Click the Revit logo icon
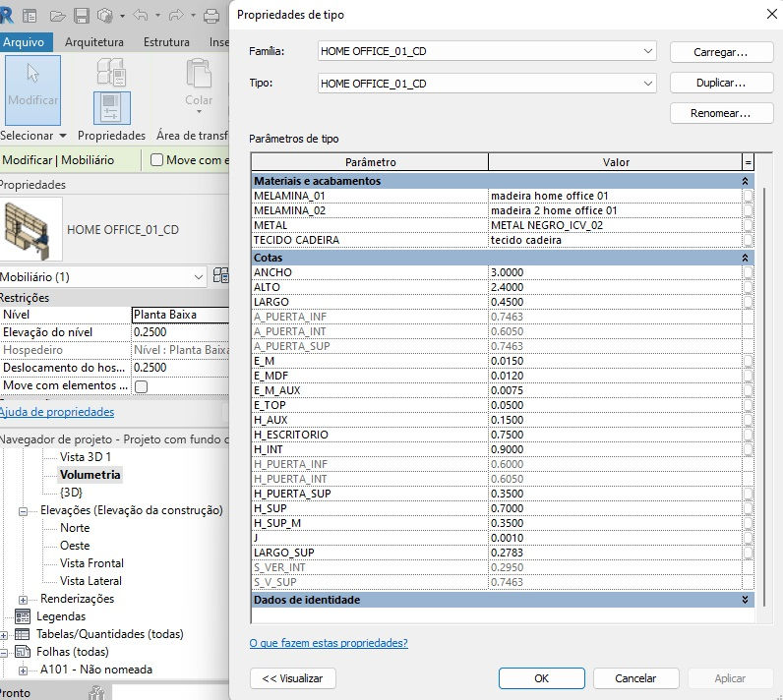This screenshot has width=783, height=700. (7, 16)
